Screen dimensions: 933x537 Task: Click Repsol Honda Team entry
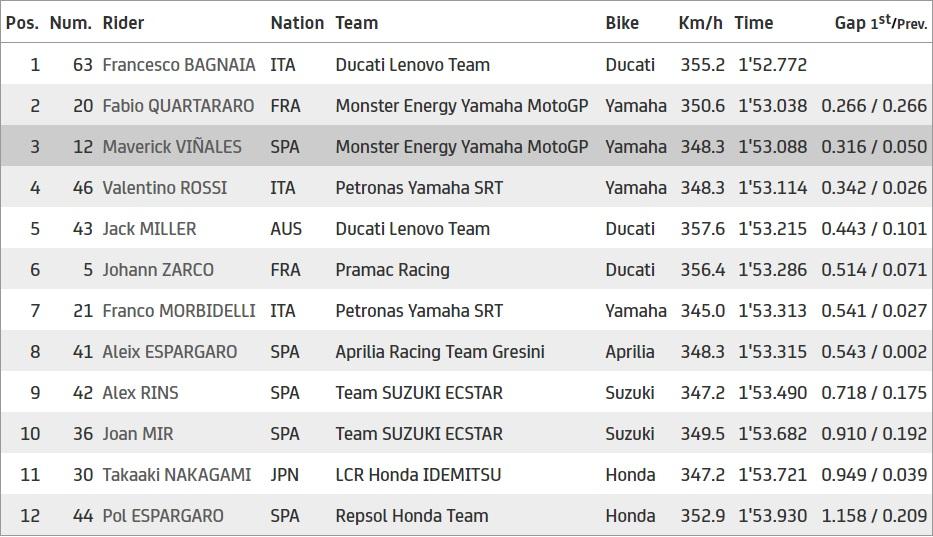412,516
